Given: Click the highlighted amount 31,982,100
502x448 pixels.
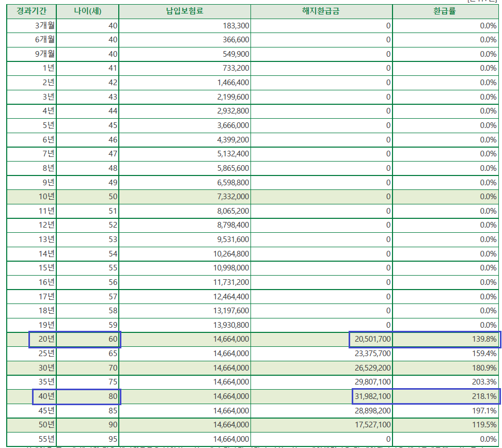Looking at the screenshot, I should (x=372, y=396).
